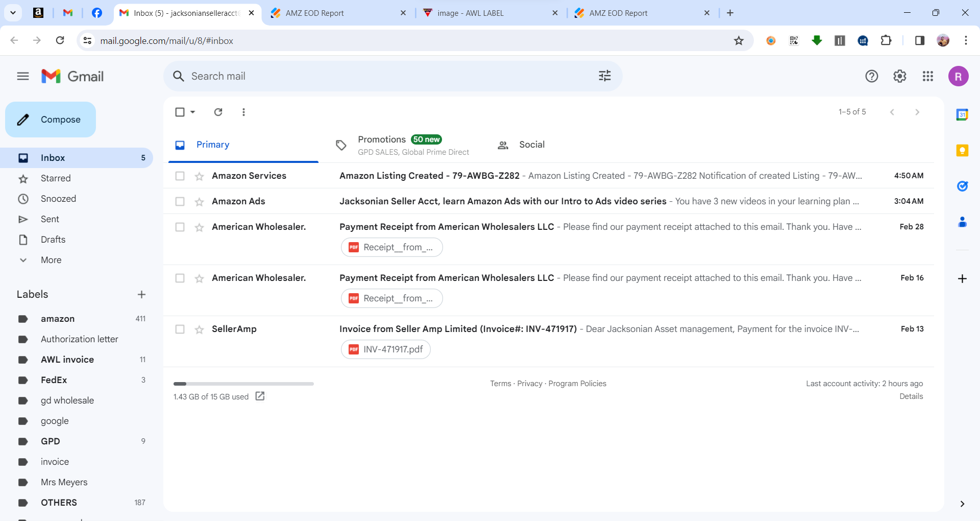This screenshot has width=980, height=521.
Task: Open the INV-471917.pdf attachment
Action: coord(386,349)
